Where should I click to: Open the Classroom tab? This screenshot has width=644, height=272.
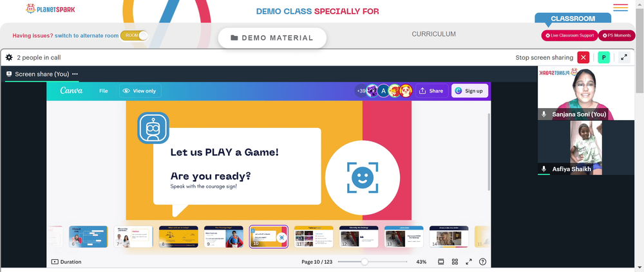[573, 19]
